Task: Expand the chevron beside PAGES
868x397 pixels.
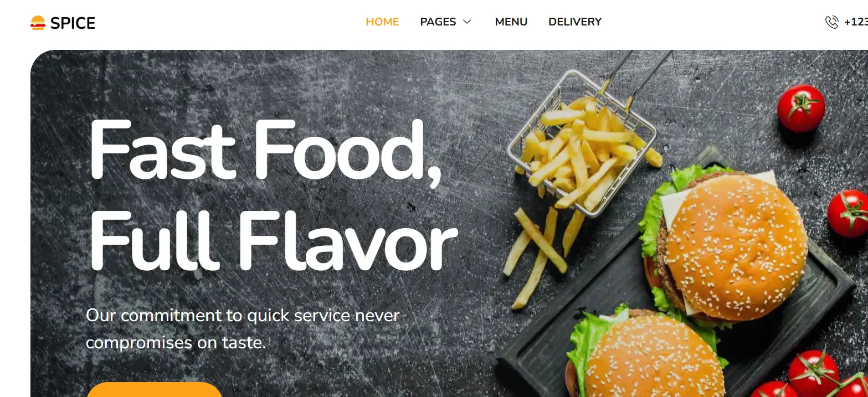Action: point(467,22)
